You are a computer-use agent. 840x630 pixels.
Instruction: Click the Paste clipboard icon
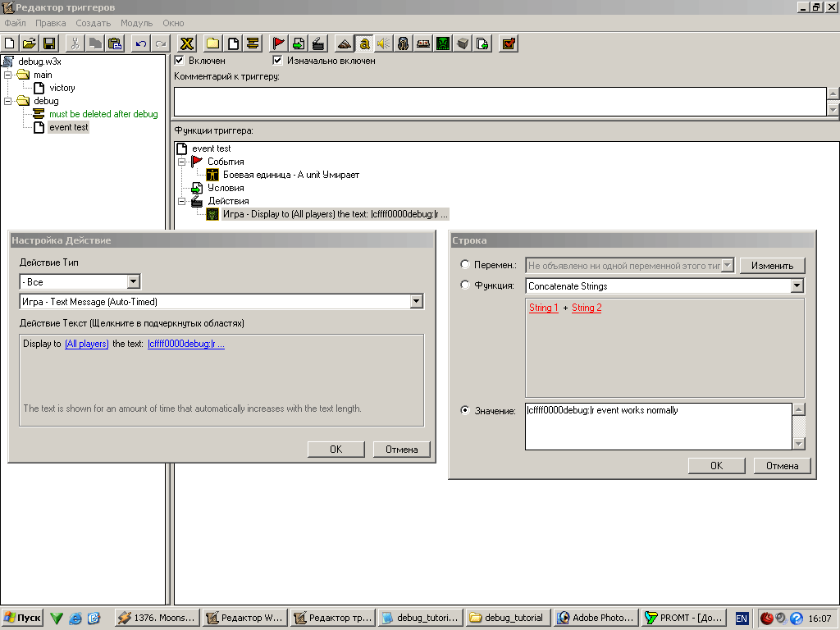(x=115, y=43)
